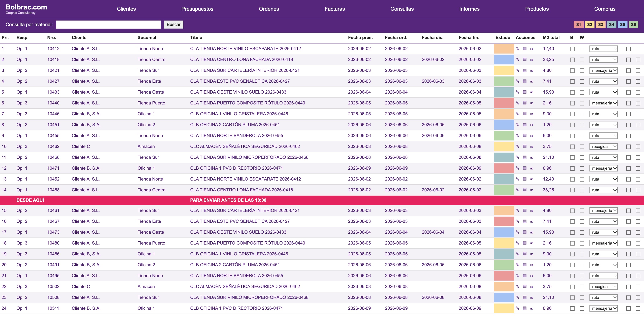This screenshot has width=644, height=318.
Task: Click the envelope icon for order 10455
Action: tap(532, 136)
